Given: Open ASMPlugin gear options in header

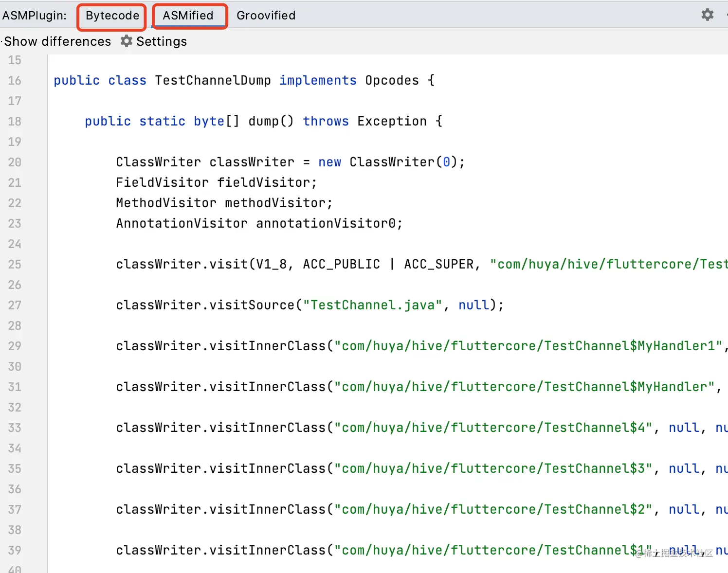Looking at the screenshot, I should pyautogui.click(x=708, y=15).
